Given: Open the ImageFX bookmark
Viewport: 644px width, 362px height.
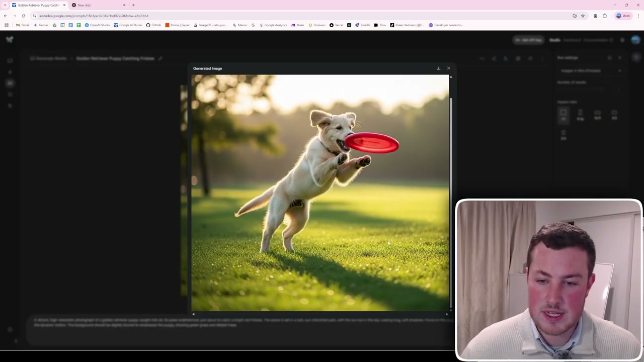Looking at the screenshot, I should pos(211,25).
